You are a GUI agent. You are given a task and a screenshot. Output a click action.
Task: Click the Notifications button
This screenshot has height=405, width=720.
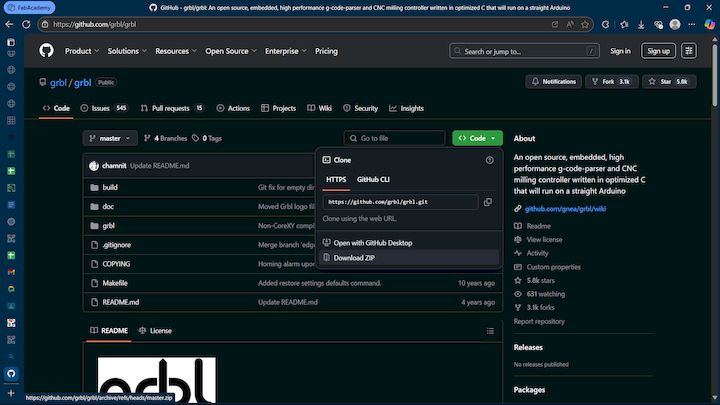553,82
